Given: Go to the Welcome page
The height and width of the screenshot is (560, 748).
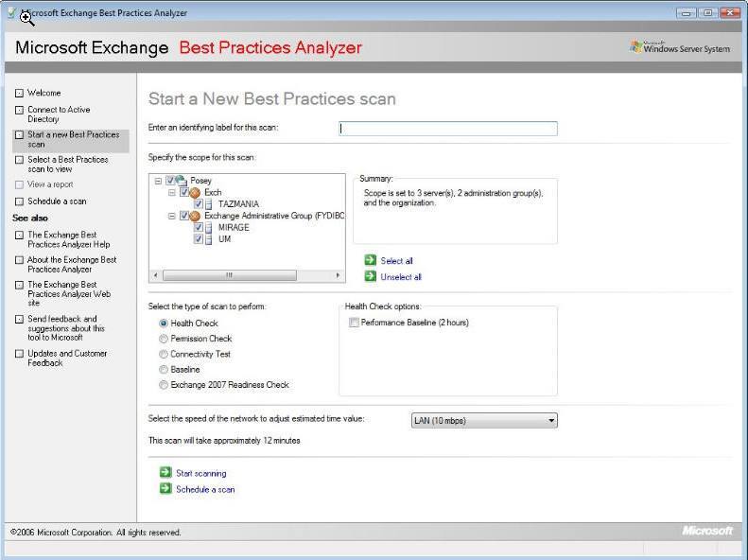Looking at the screenshot, I should 43,93.
